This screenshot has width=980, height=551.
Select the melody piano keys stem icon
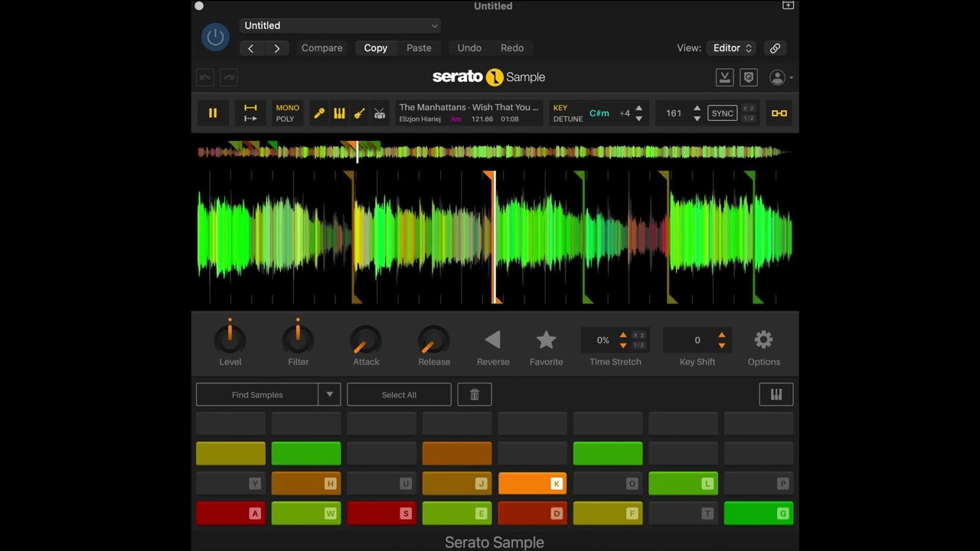tap(339, 113)
